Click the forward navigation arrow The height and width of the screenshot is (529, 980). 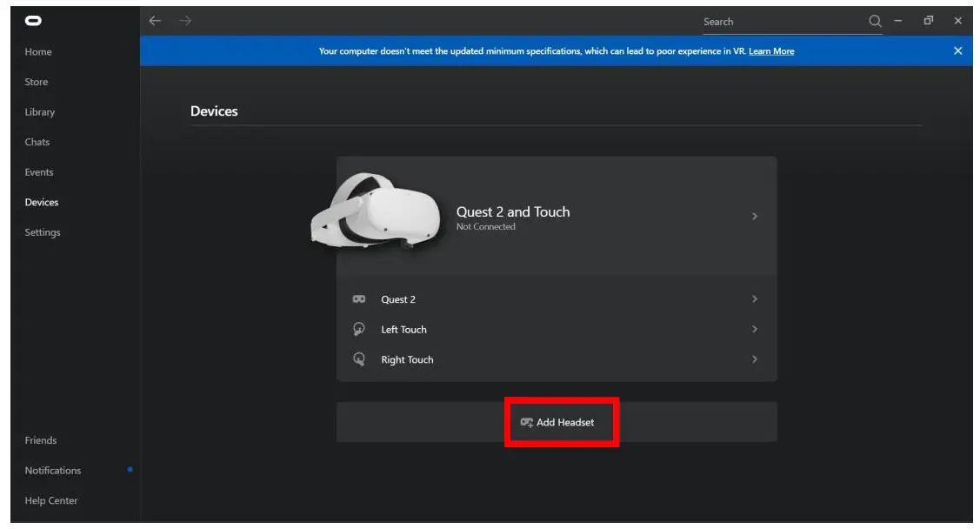click(x=185, y=21)
